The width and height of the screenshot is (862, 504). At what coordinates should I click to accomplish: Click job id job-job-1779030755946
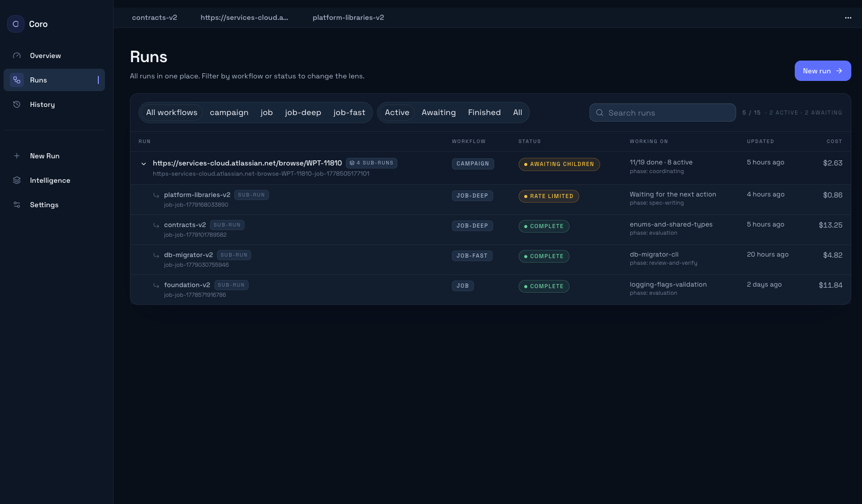tap(196, 265)
